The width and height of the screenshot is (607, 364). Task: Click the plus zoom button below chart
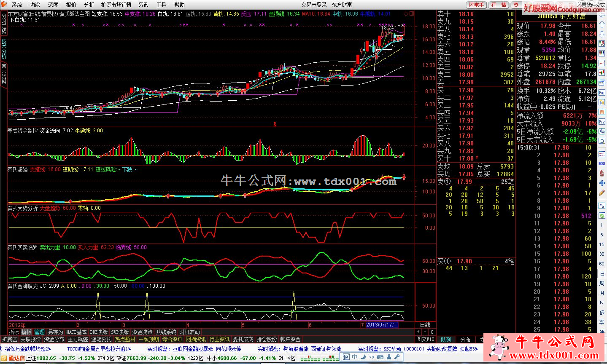[x=418, y=332]
